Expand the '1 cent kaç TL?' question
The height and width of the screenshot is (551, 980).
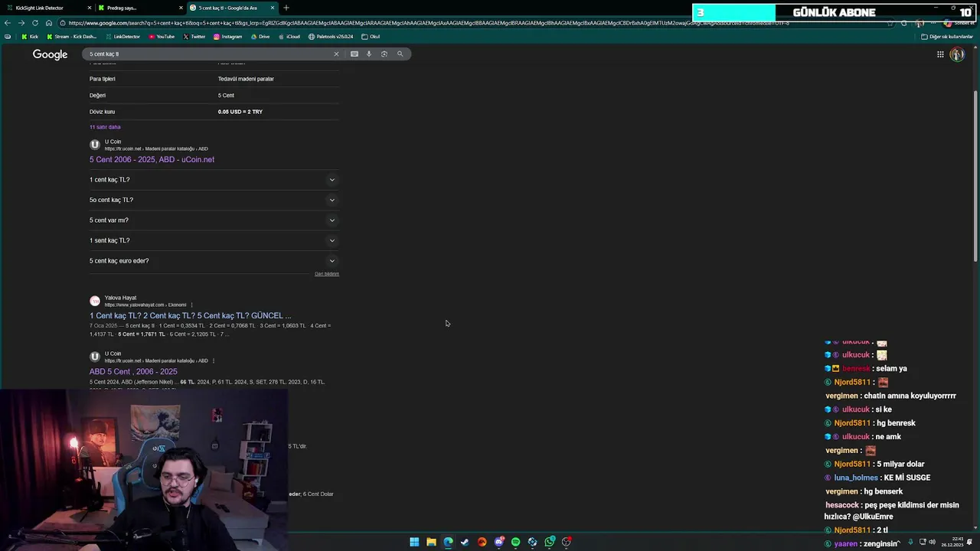(x=213, y=180)
